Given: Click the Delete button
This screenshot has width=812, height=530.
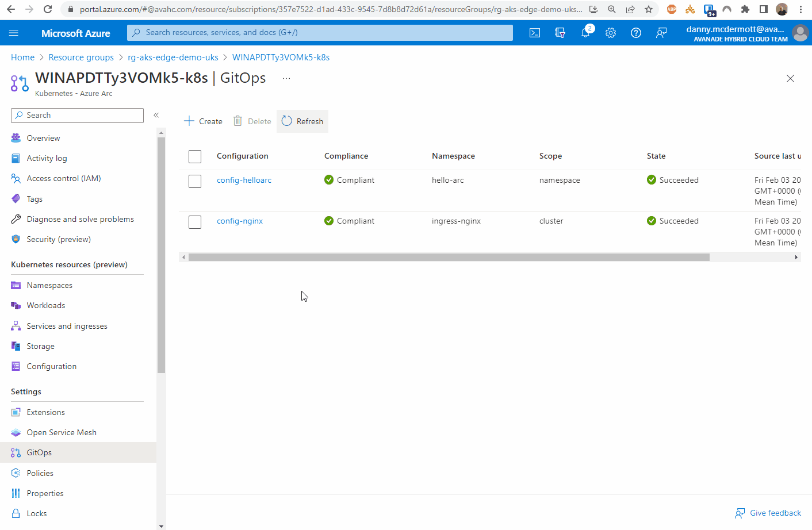Looking at the screenshot, I should coord(252,121).
